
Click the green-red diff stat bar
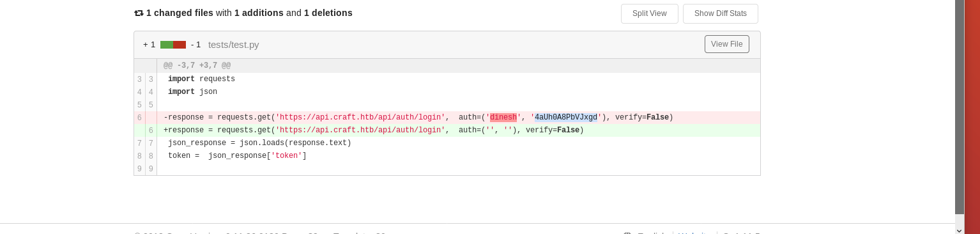point(172,45)
